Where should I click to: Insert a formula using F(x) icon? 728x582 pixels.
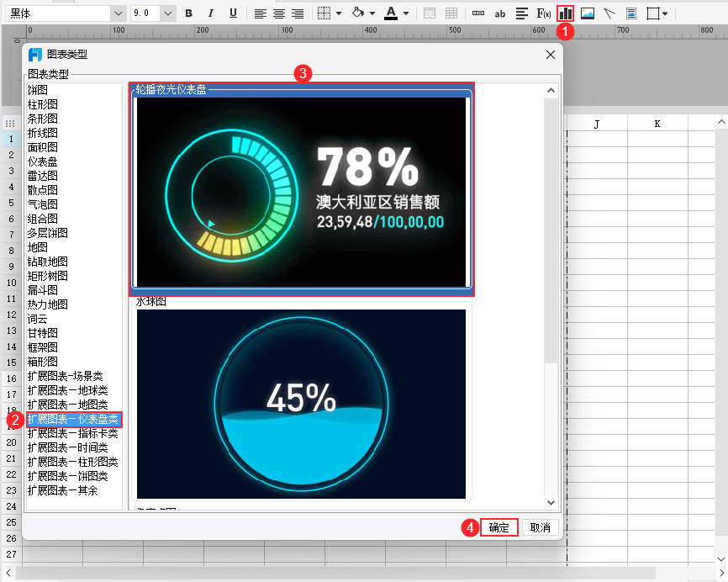[x=544, y=13]
